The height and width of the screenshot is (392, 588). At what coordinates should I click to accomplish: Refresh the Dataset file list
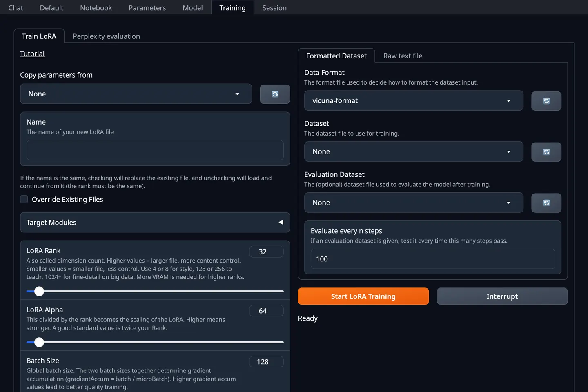click(546, 152)
